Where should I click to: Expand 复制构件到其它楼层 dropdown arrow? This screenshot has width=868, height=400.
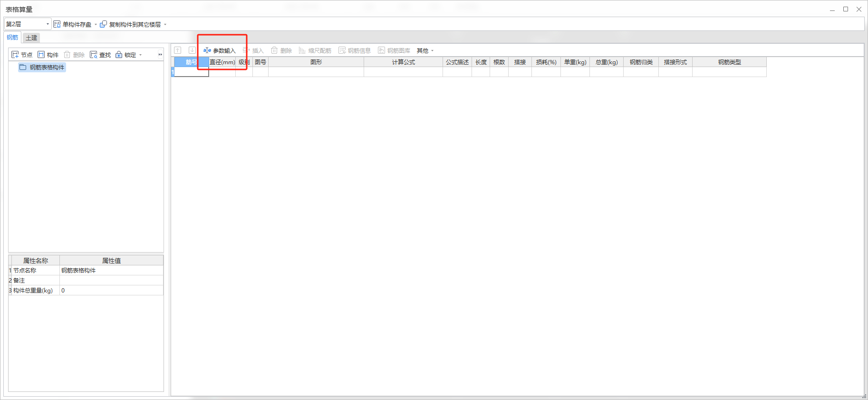click(x=165, y=24)
